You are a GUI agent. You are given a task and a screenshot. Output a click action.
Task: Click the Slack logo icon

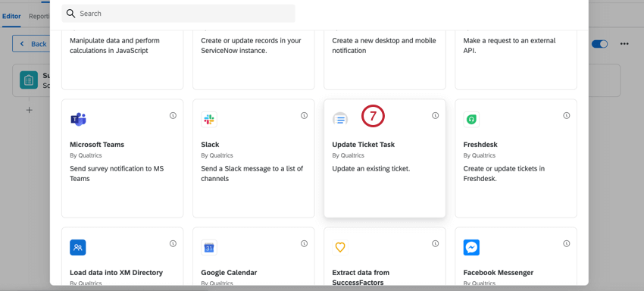coord(209,120)
